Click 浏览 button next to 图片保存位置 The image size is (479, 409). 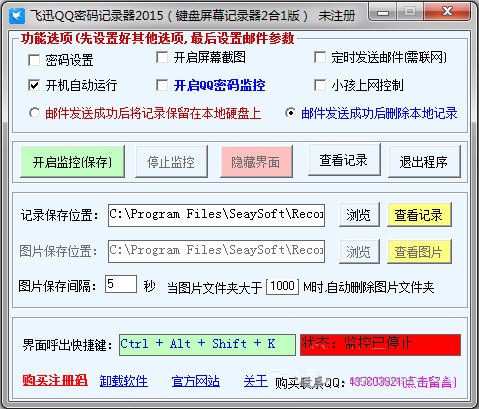[x=359, y=252]
